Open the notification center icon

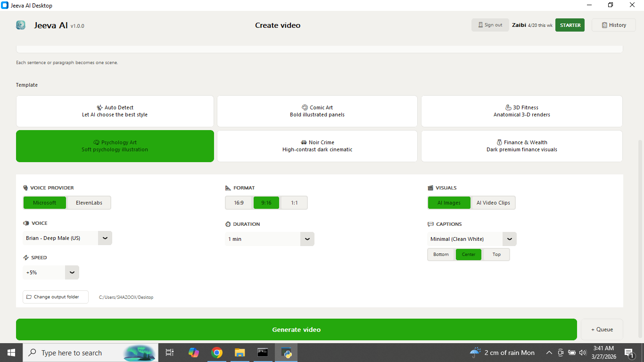pos(629,353)
